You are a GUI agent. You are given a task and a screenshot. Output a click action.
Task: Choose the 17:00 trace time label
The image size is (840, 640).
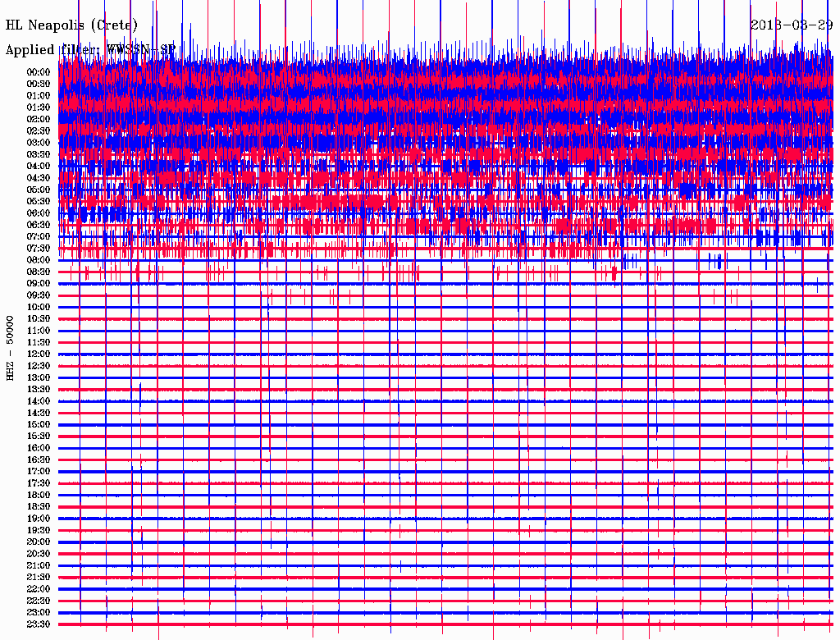tap(39, 472)
